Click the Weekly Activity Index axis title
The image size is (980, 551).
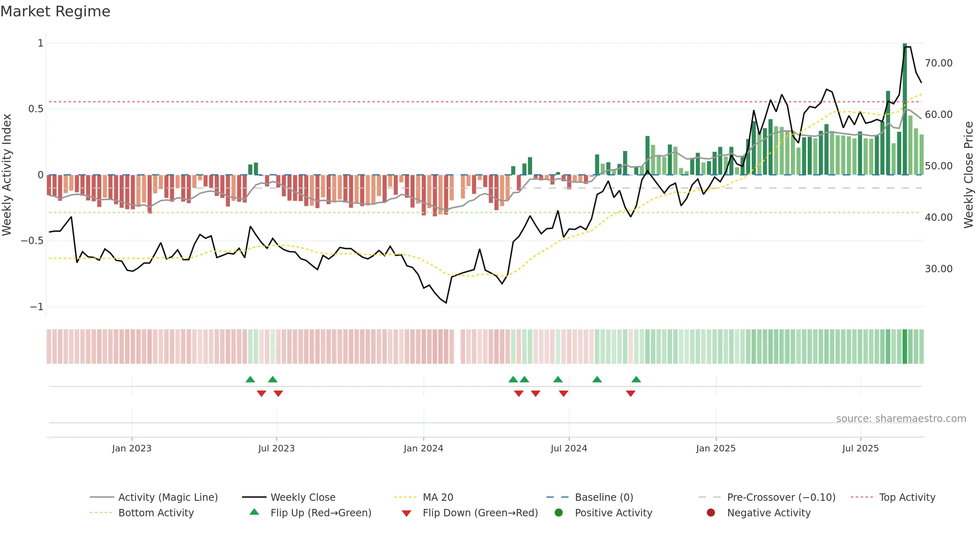coord(7,175)
